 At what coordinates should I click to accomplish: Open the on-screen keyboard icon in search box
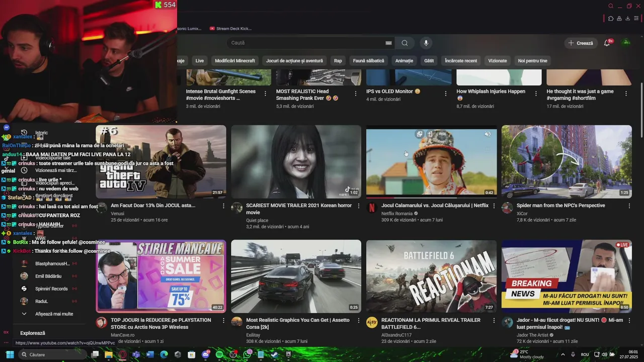388,43
